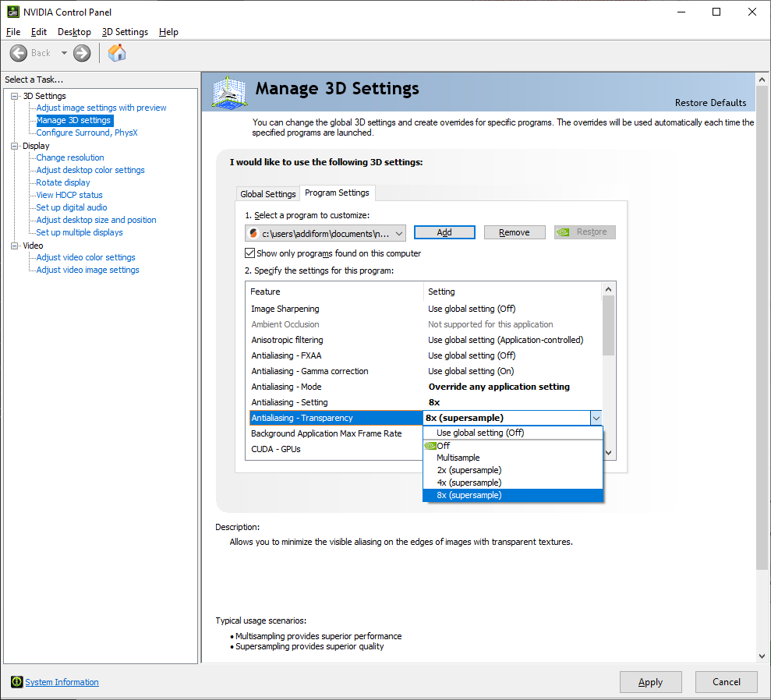
Task: Click the forward navigation arrow
Action: tap(81, 53)
